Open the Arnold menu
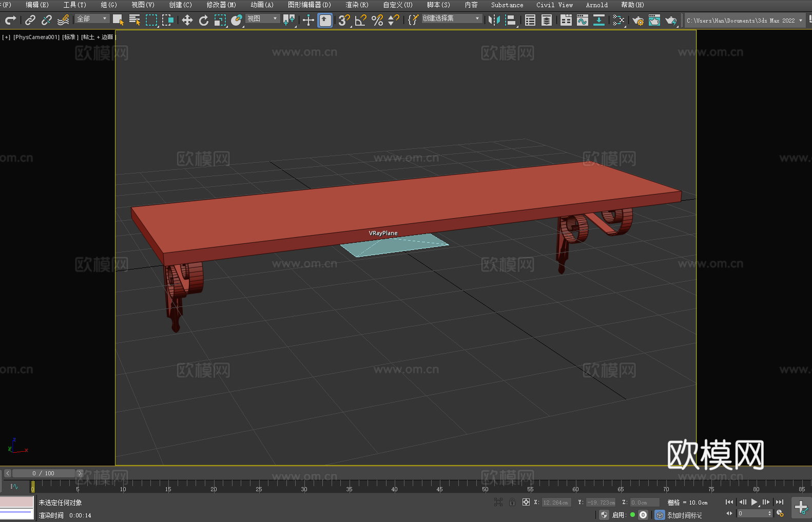 [596, 5]
